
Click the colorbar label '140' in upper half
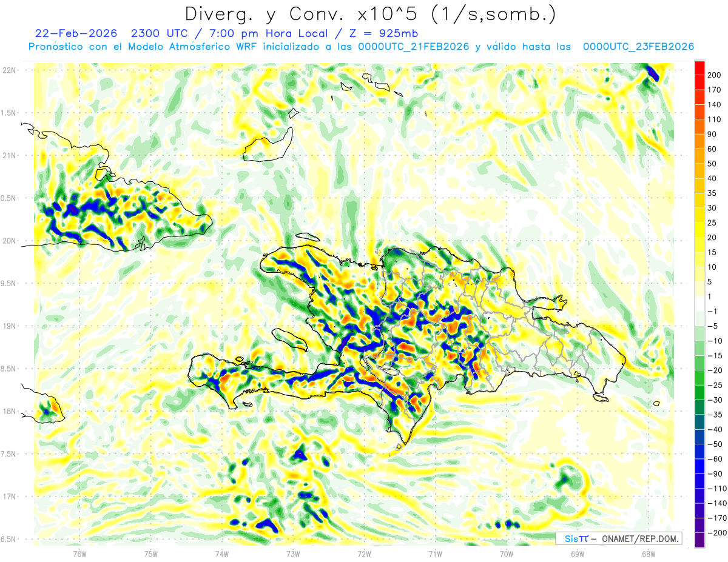[714, 105]
